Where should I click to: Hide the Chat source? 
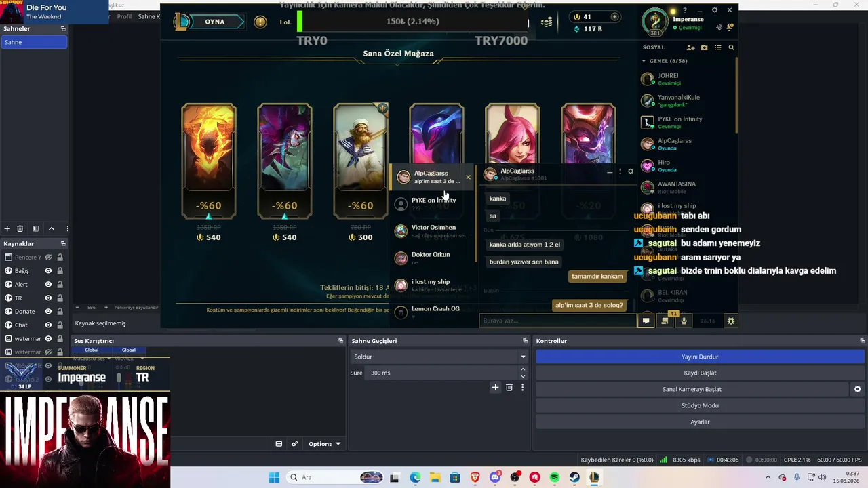pyautogui.click(x=48, y=325)
